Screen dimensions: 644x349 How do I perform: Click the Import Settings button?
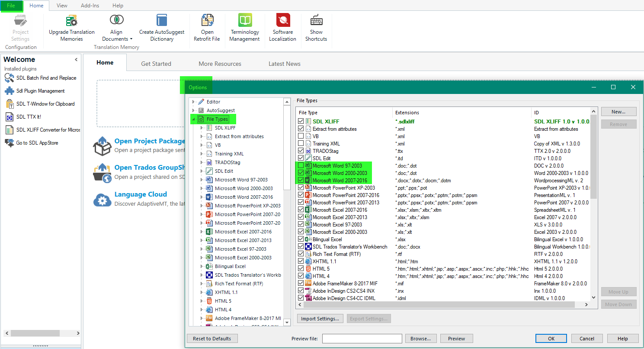tap(320, 319)
